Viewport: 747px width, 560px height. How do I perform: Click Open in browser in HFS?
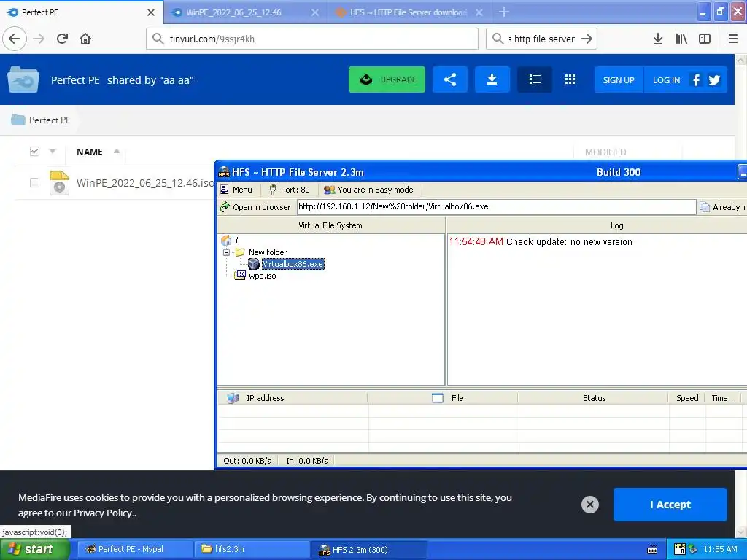click(x=255, y=206)
